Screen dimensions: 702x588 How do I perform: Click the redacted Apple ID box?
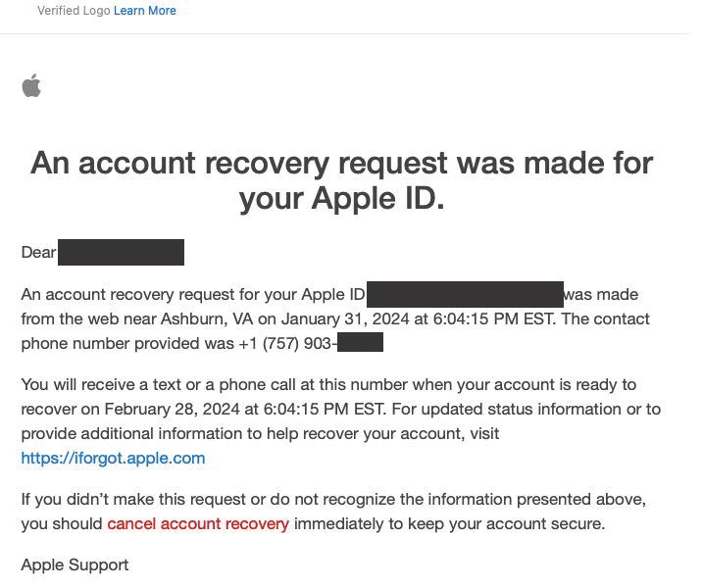[465, 294]
